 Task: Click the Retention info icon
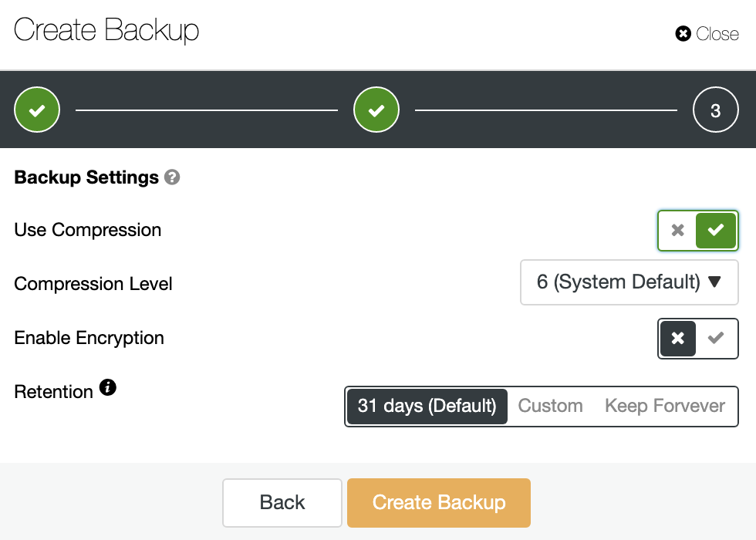click(108, 387)
